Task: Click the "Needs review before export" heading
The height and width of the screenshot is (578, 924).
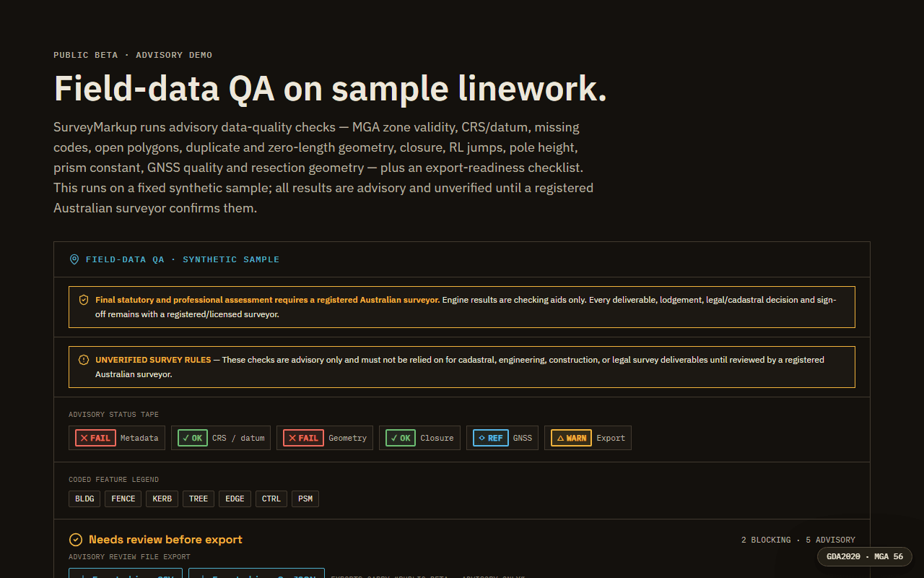Action: [165, 540]
